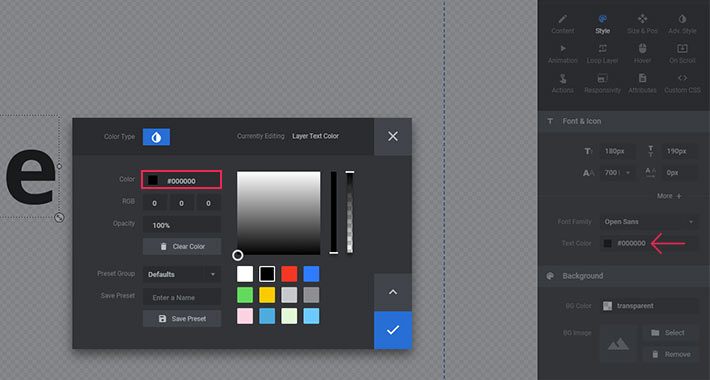Pick the blue preset swatch
This screenshot has width=710, height=380.
click(311, 274)
